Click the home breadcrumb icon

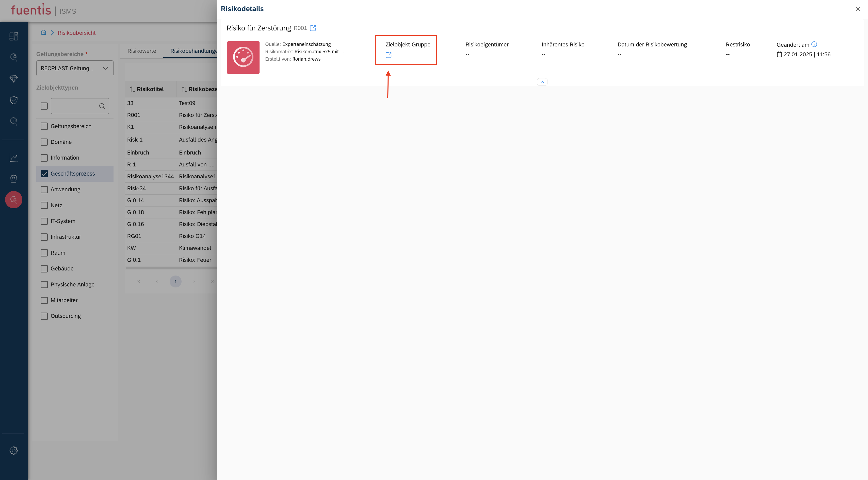(x=43, y=33)
